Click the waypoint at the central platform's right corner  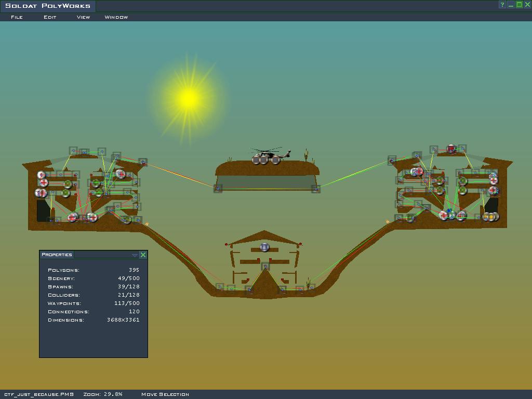coord(315,189)
